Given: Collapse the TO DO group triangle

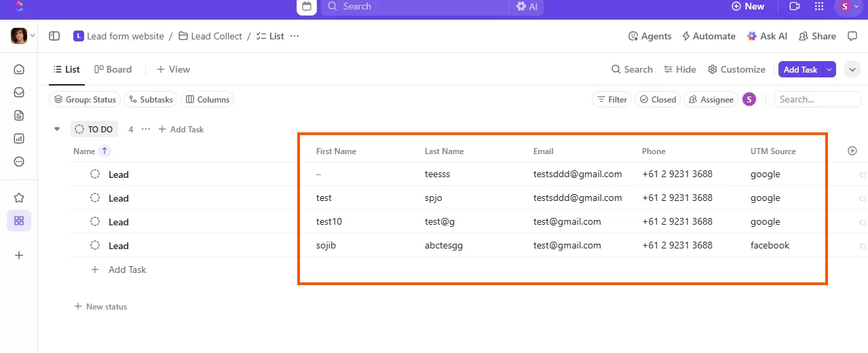Looking at the screenshot, I should coord(57,129).
